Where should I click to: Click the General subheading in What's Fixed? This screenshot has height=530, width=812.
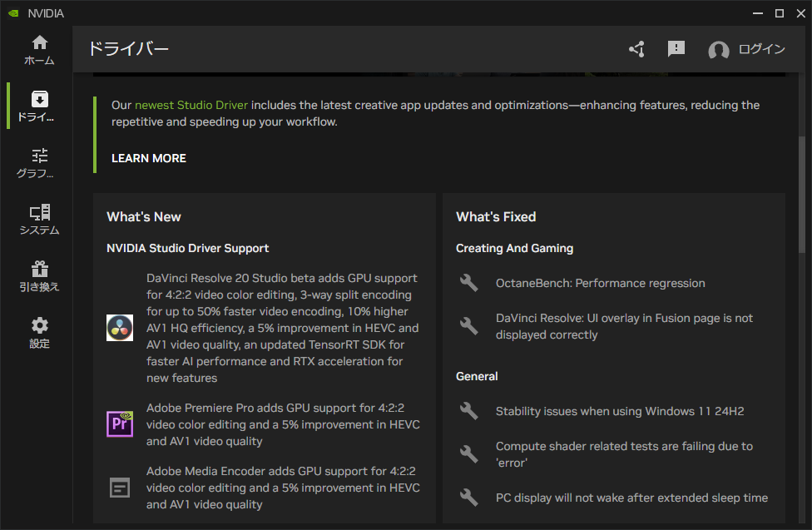point(477,377)
